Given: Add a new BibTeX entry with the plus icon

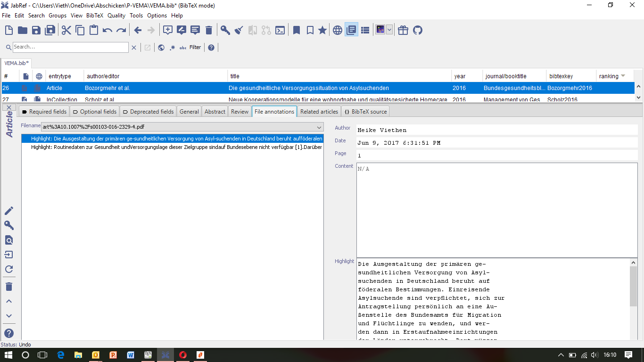Looking at the screenshot, I should (168, 30).
